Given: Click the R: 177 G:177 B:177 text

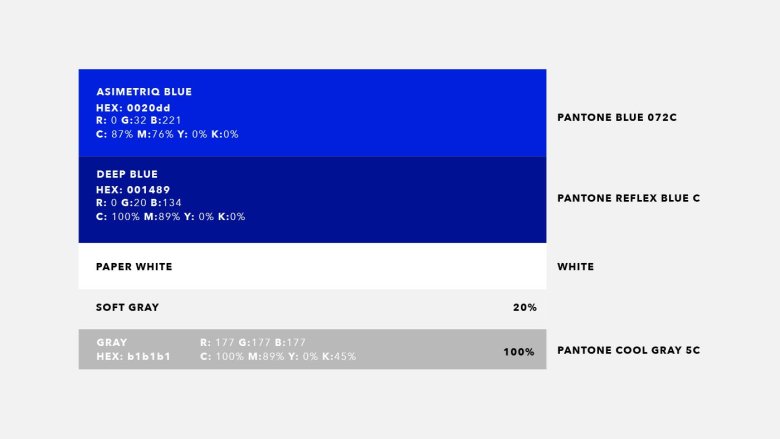Looking at the screenshot, I should [x=253, y=342].
